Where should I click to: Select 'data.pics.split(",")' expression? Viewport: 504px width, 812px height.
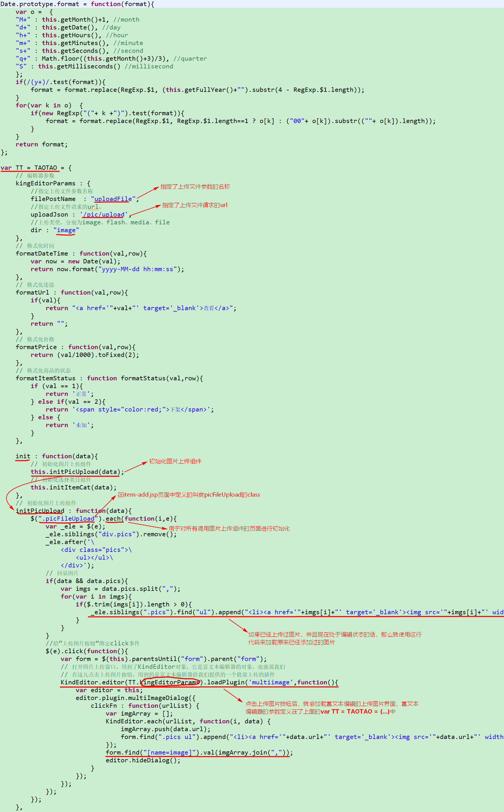(x=139, y=589)
